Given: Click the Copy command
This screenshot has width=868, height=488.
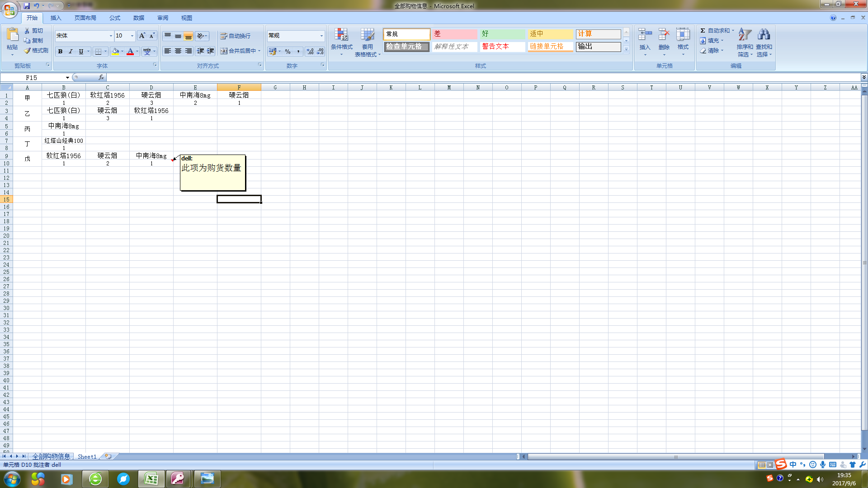Looking at the screenshot, I should (x=34, y=41).
